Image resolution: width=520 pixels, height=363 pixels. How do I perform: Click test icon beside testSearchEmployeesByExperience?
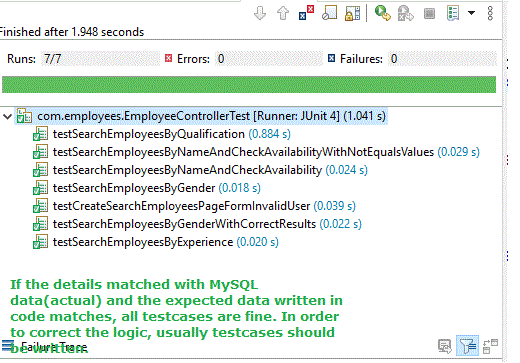coord(40,242)
